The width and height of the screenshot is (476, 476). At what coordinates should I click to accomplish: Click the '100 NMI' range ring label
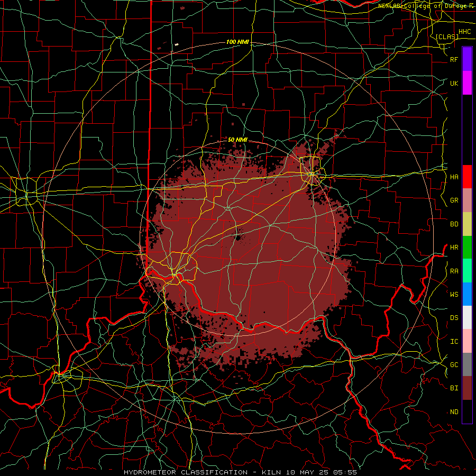237,42
